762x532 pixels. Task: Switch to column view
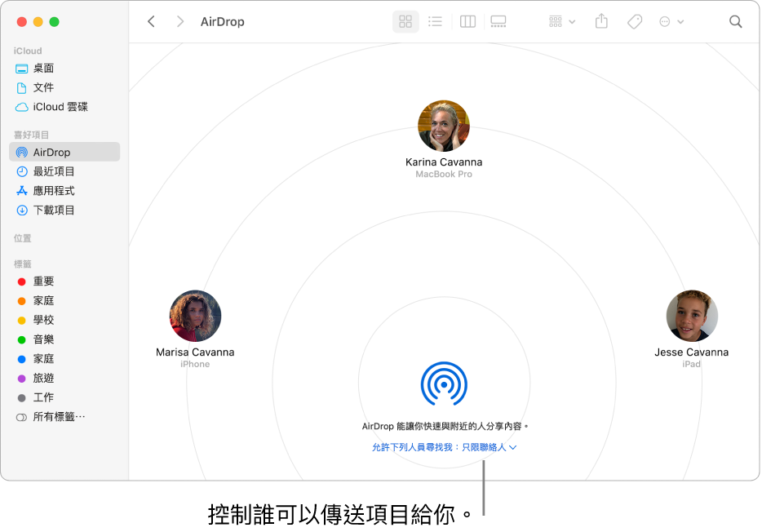click(x=467, y=21)
